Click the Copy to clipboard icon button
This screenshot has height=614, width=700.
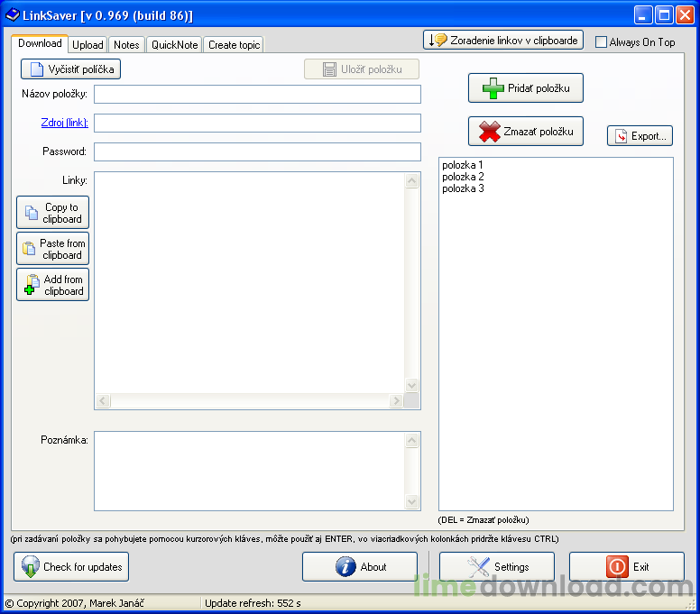(52, 213)
